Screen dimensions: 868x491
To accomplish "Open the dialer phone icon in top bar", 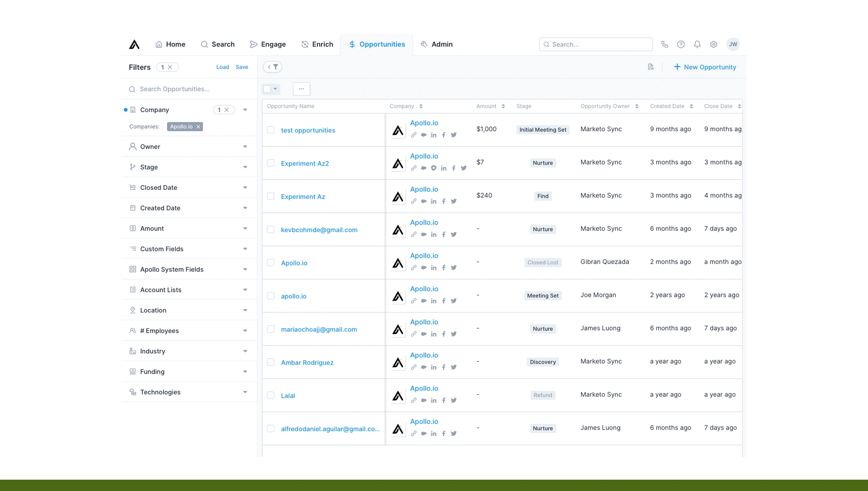I will point(665,44).
